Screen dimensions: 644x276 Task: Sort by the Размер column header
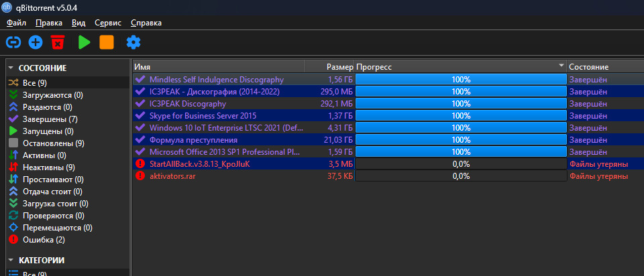(329, 66)
